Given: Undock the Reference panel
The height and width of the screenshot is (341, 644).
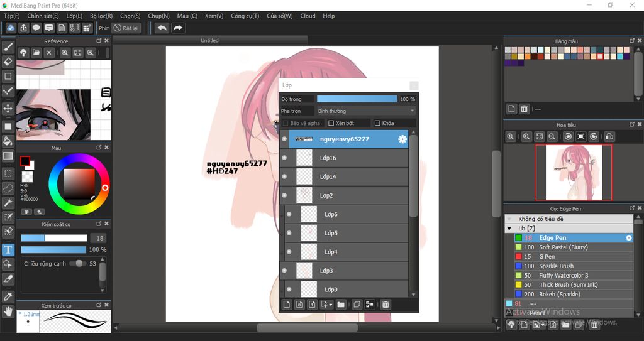Looking at the screenshot, I should point(99,41).
